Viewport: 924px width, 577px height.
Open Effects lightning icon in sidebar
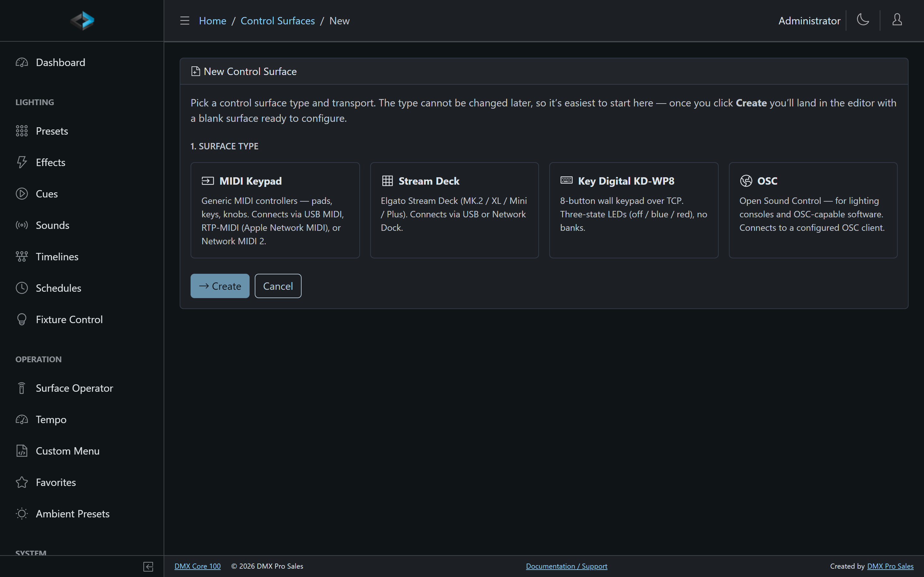tap(22, 162)
